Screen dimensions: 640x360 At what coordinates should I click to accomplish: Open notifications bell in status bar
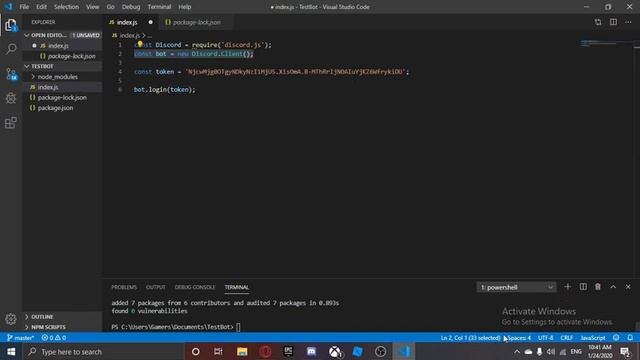pos(630,338)
